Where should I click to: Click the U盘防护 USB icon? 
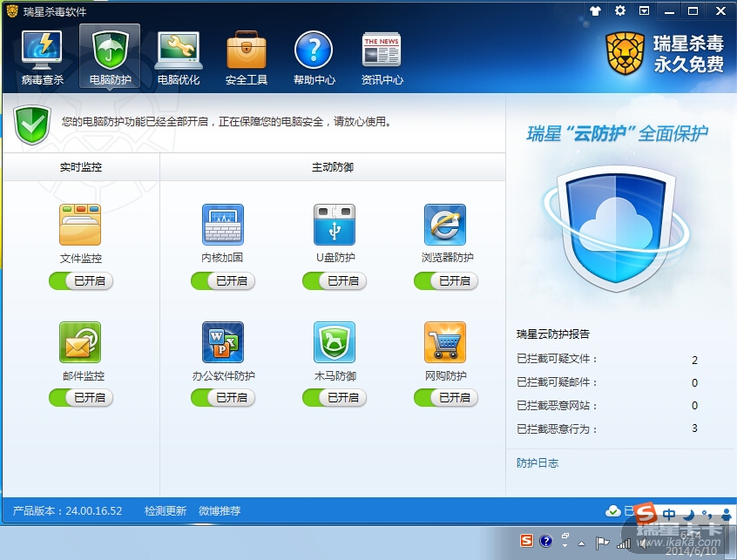335,225
